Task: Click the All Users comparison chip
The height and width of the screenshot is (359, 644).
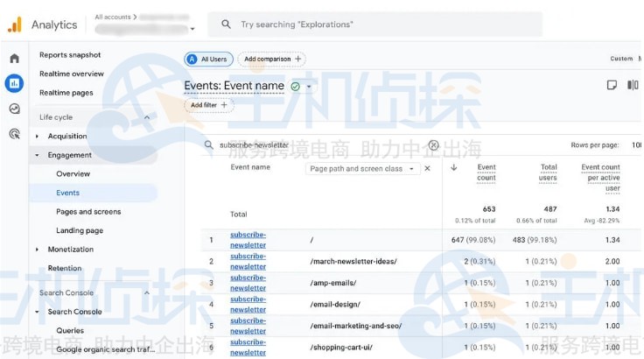Action: coord(208,60)
